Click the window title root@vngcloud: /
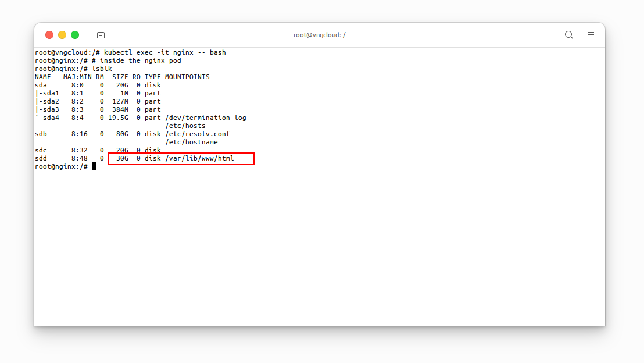The height and width of the screenshot is (363, 644). [x=319, y=35]
